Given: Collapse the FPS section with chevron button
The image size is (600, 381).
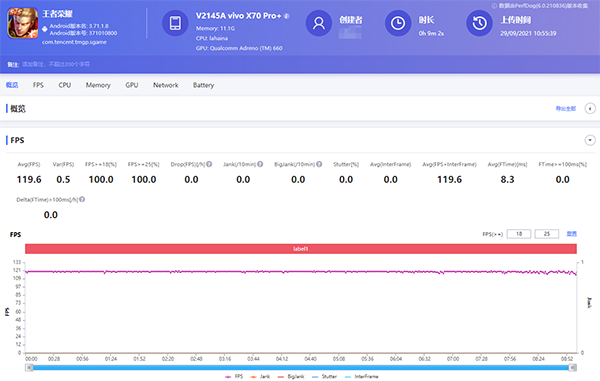Looking at the screenshot, I should click(590, 140).
